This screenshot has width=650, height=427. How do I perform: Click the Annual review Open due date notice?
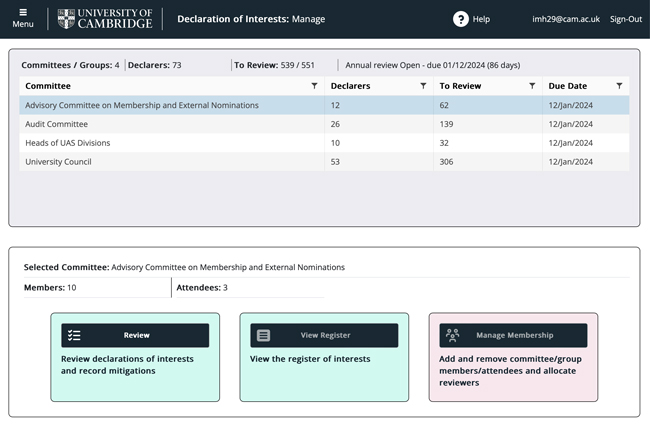tap(433, 65)
